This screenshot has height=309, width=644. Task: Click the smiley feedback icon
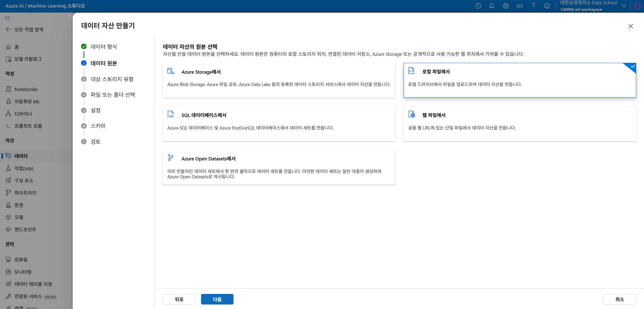pyautogui.click(x=547, y=6)
